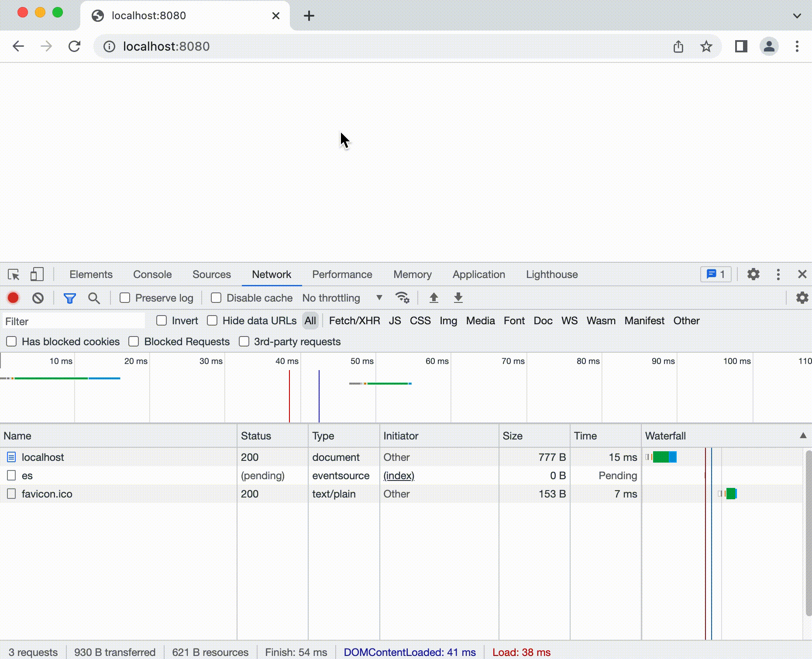Click into the Filter text field

(73, 321)
